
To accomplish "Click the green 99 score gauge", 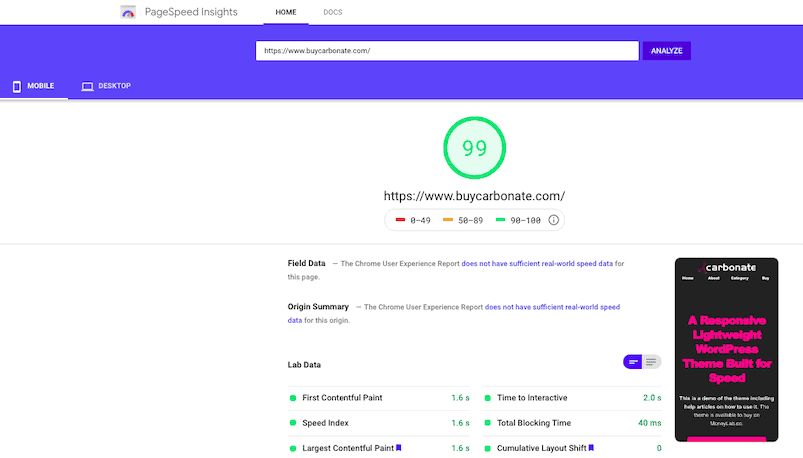I will pyautogui.click(x=474, y=149).
